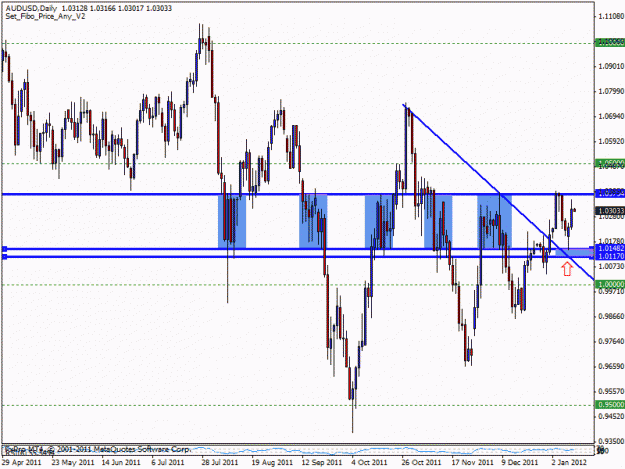
Task: Select the left handle of the 1.01170 line
Action: (x=4, y=257)
